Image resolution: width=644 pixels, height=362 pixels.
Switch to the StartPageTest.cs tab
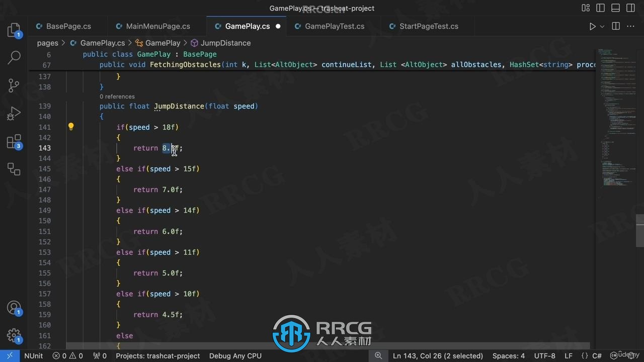tap(429, 26)
